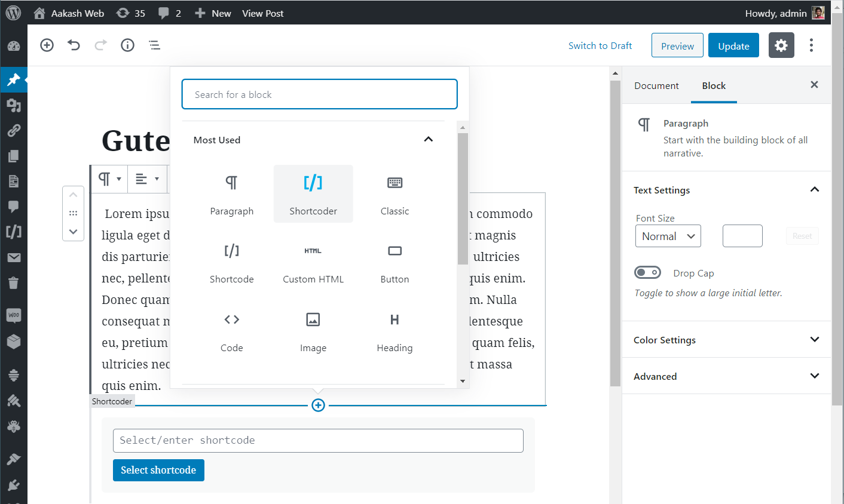Open block navigation list icon

click(x=154, y=45)
